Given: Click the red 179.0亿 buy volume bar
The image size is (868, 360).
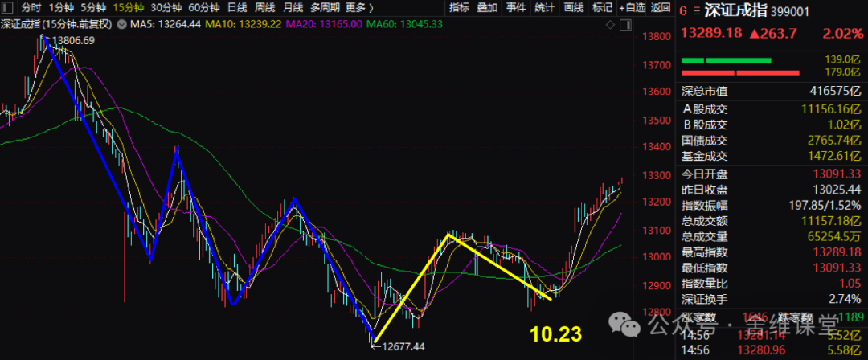Looking at the screenshot, I should point(740,72).
